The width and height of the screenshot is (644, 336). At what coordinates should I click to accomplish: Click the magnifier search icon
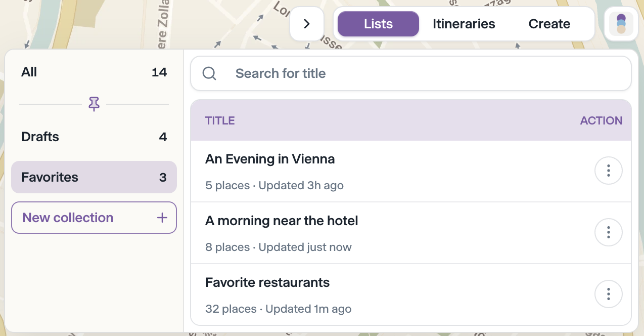[209, 74]
